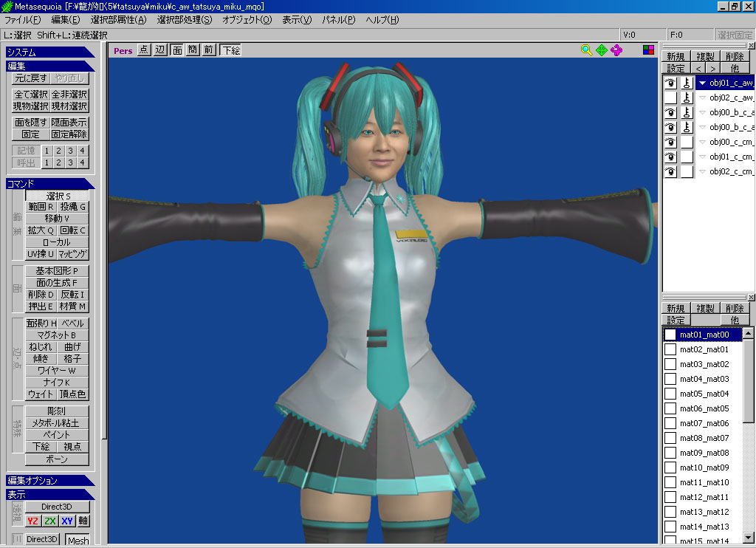Image resolution: width=756 pixels, height=548 pixels.
Task: Toggle the XY plane button
Action: [67, 521]
